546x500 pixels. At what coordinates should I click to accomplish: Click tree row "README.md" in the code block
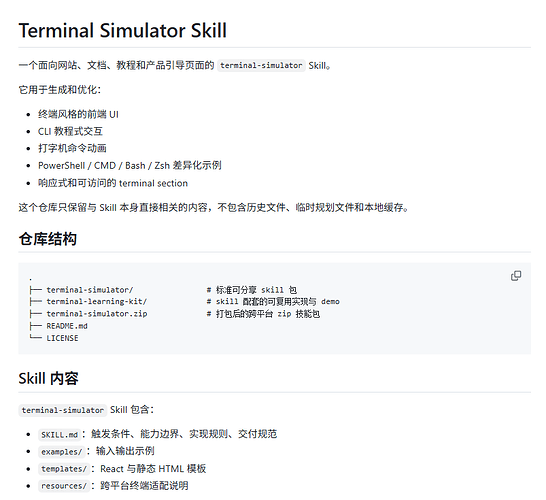[67, 326]
